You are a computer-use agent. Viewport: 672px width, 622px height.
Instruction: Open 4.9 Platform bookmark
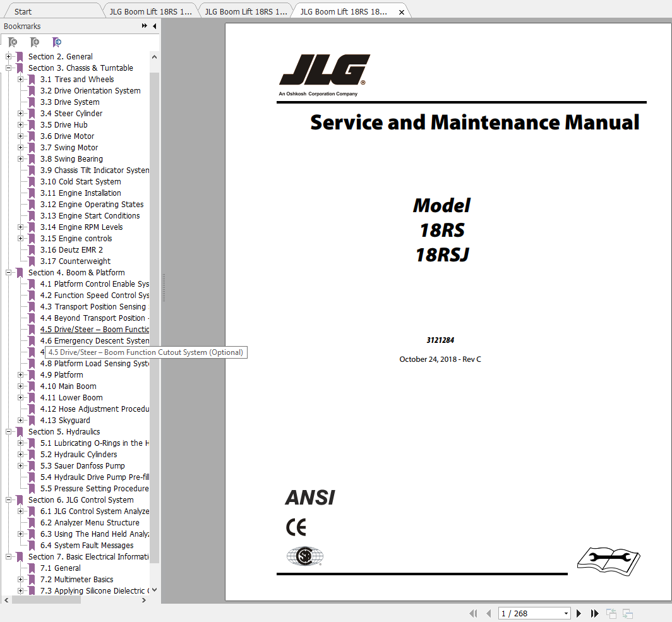coord(62,375)
